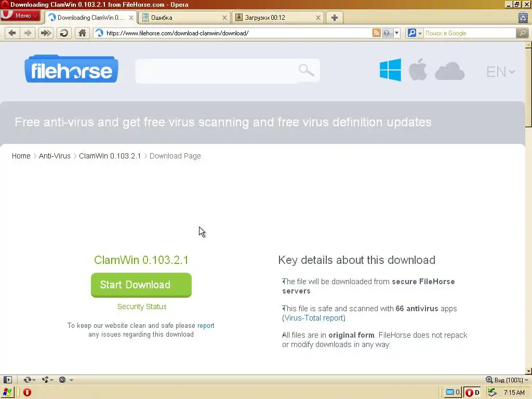Image resolution: width=532 pixels, height=399 pixels.
Task: Click the site security badge icon
Action: (x=387, y=33)
